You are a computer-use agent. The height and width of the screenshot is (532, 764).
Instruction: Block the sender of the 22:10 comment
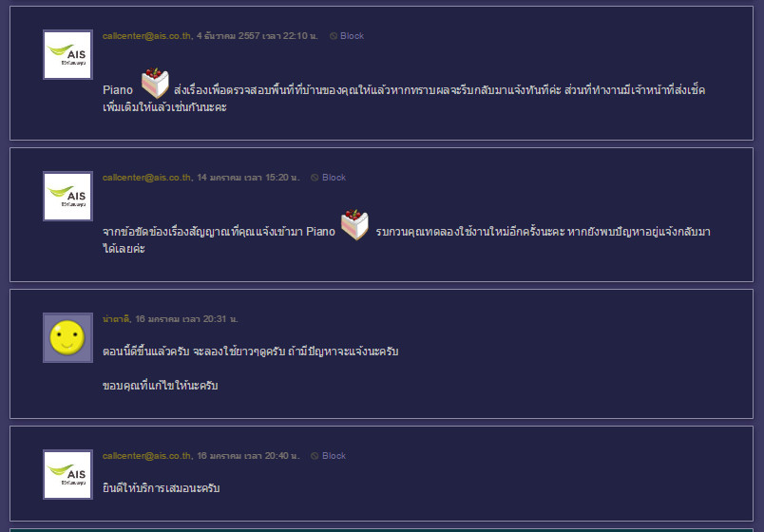tap(347, 36)
